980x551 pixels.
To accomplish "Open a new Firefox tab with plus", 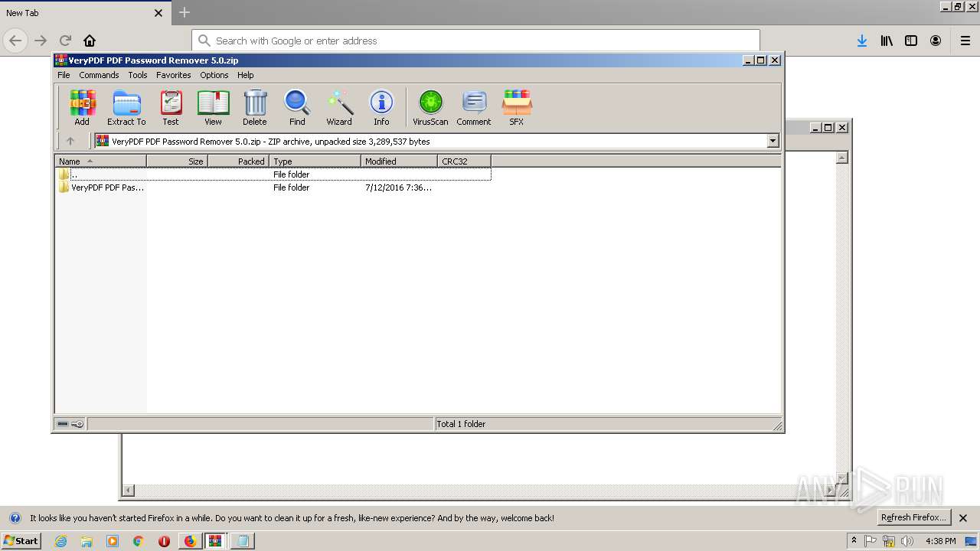I will pyautogui.click(x=185, y=12).
